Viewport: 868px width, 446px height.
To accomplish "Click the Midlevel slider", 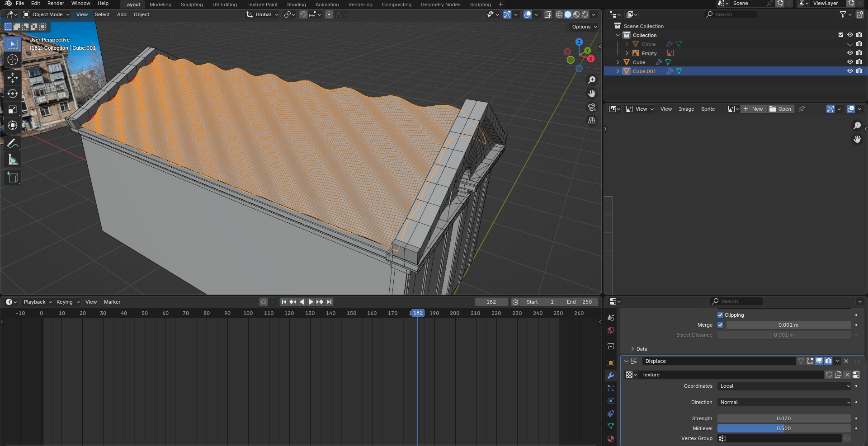I will tap(784, 428).
